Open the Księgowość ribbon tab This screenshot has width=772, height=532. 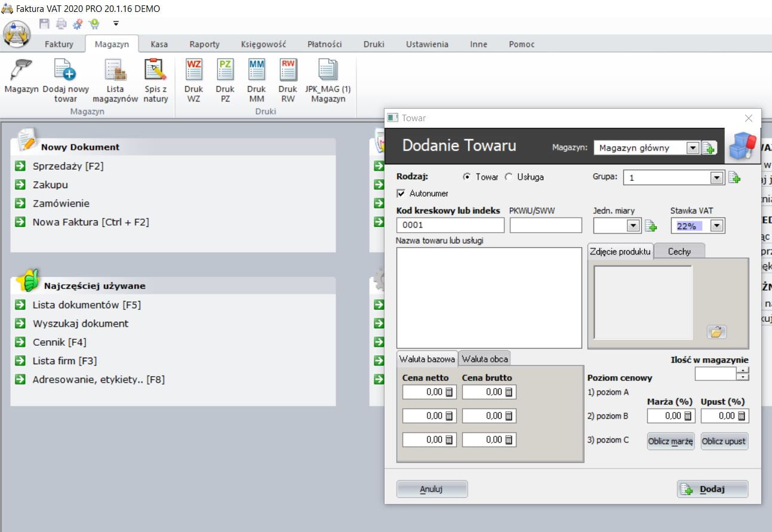point(263,44)
